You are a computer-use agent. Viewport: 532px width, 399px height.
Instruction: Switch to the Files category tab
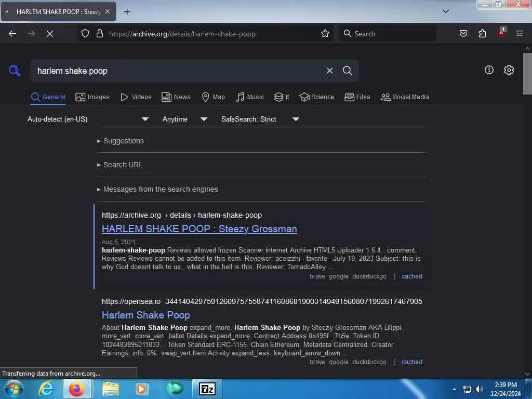click(x=357, y=97)
